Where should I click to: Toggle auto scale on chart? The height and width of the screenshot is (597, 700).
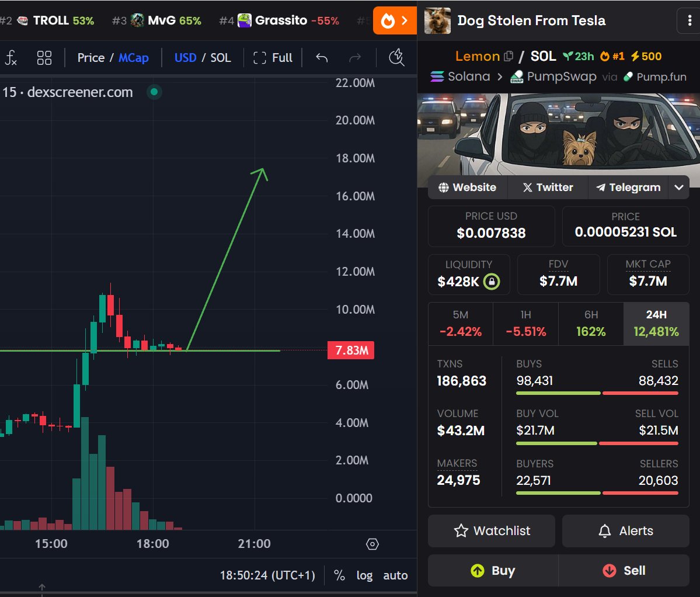(395, 575)
